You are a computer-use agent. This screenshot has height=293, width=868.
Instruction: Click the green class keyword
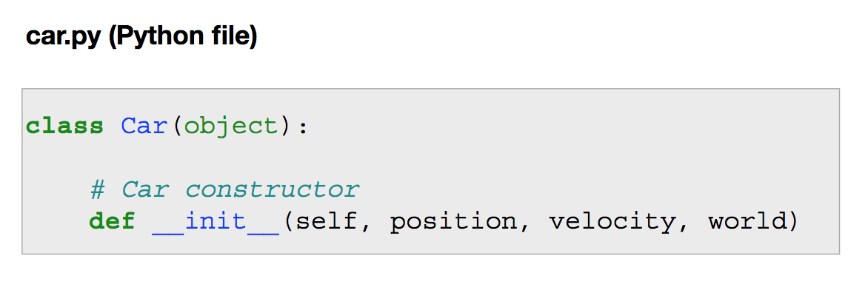(64, 126)
